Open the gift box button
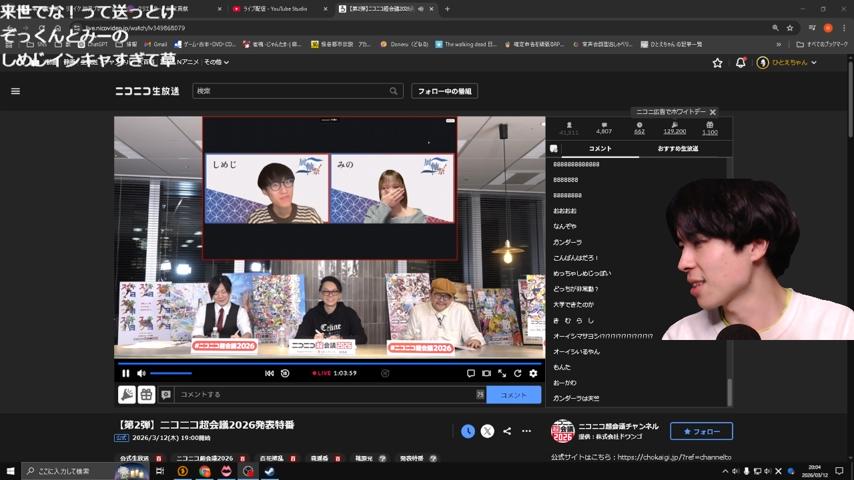The height and width of the screenshot is (480, 854). (147, 394)
